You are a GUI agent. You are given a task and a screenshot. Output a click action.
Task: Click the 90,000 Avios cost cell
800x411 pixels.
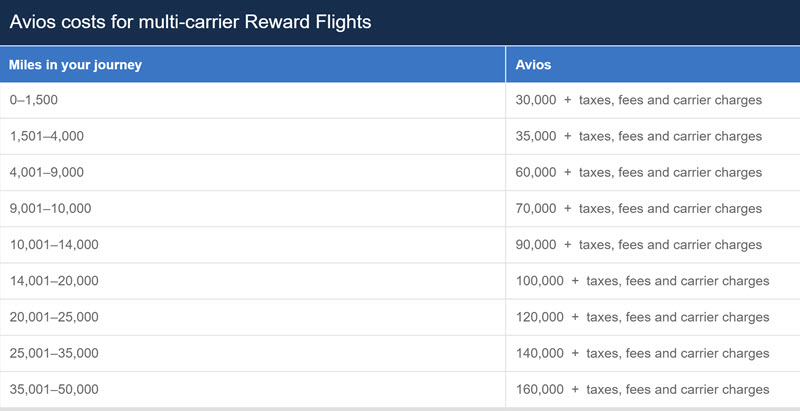653,245
